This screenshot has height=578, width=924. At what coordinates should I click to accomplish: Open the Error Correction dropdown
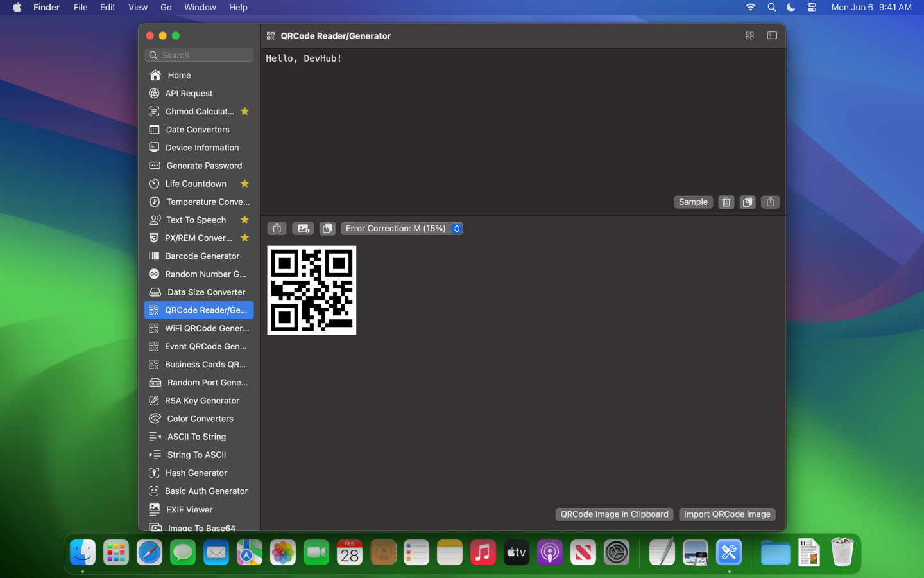point(402,229)
